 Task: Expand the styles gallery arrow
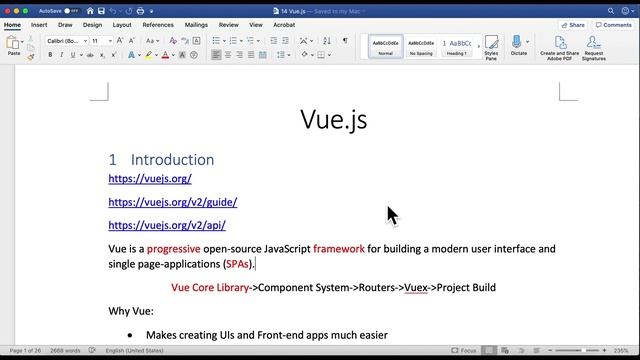tap(479, 46)
